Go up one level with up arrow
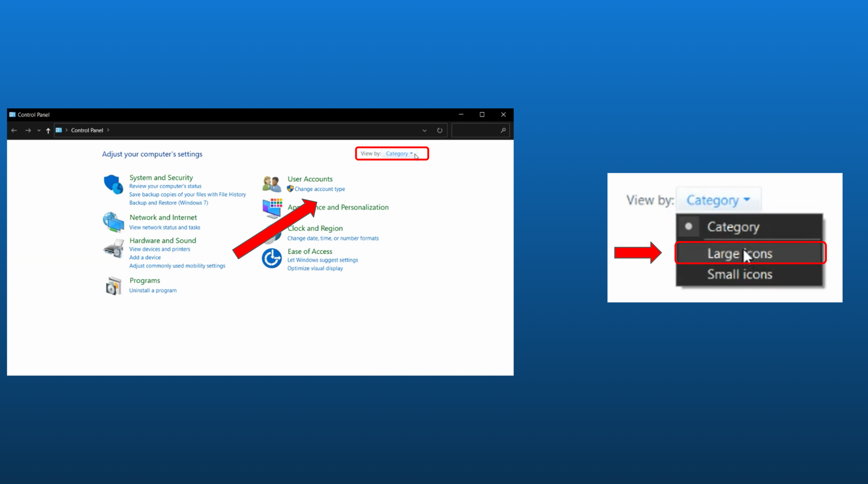This screenshot has width=868, height=484. [48, 130]
